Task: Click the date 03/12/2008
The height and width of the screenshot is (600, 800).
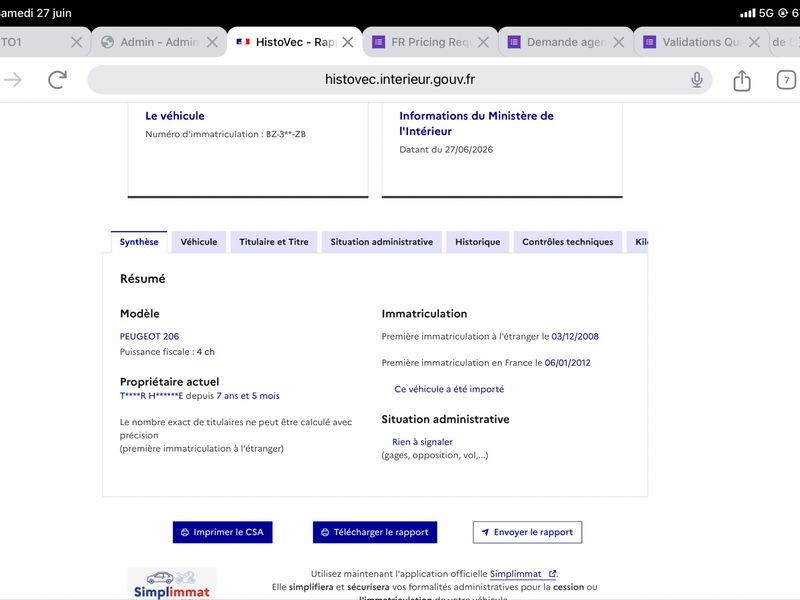Action: coord(575,336)
